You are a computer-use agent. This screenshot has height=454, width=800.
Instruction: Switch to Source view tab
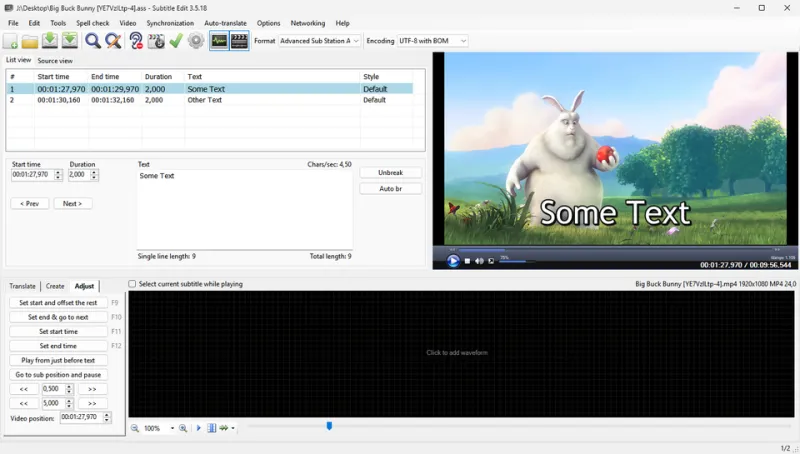pos(55,61)
